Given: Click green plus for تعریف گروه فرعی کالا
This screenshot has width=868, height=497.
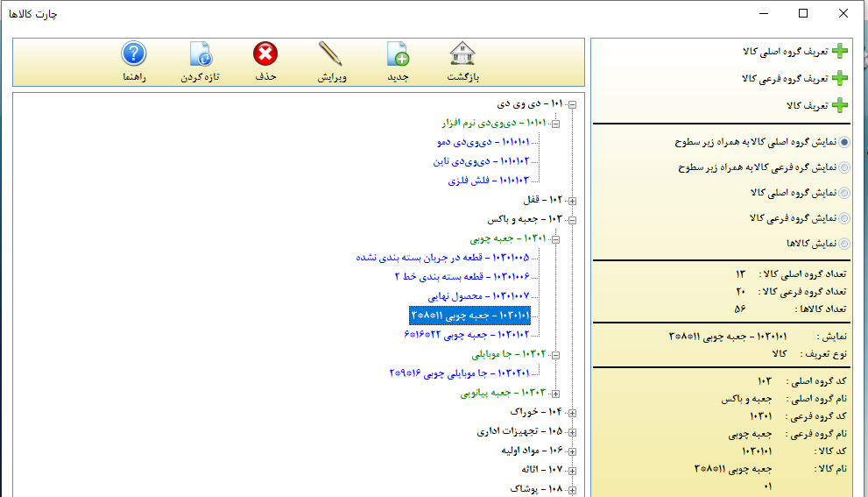Looking at the screenshot, I should click(x=839, y=79).
